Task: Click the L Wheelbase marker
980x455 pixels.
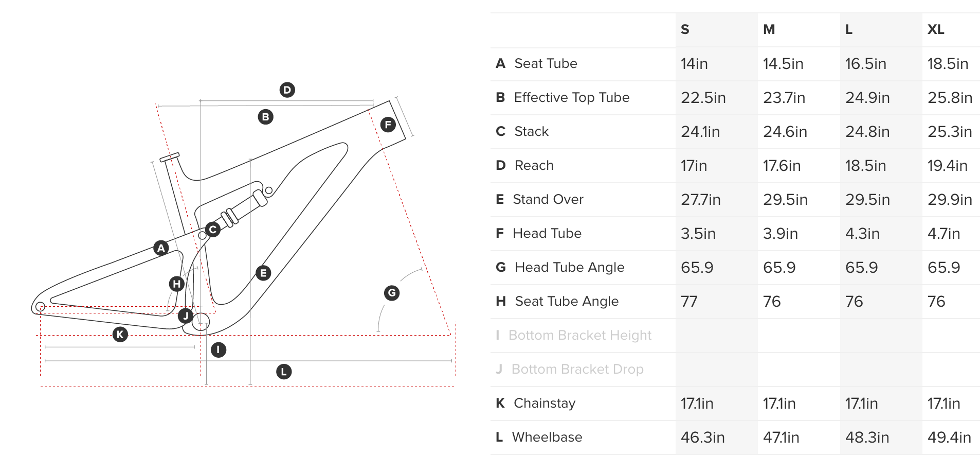Action: point(284,372)
